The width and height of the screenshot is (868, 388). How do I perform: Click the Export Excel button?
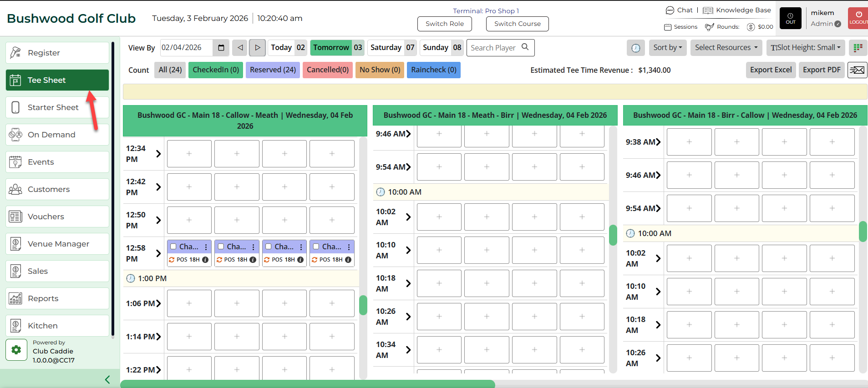[771, 70]
